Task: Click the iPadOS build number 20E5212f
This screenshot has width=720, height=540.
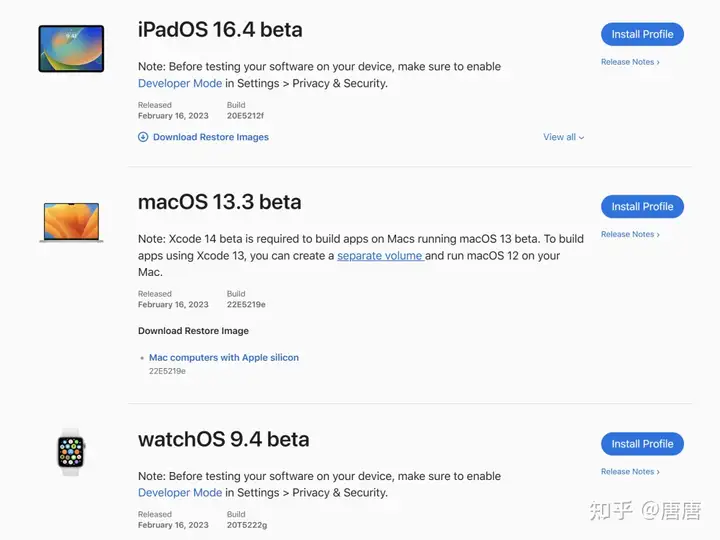Action: (x=246, y=116)
